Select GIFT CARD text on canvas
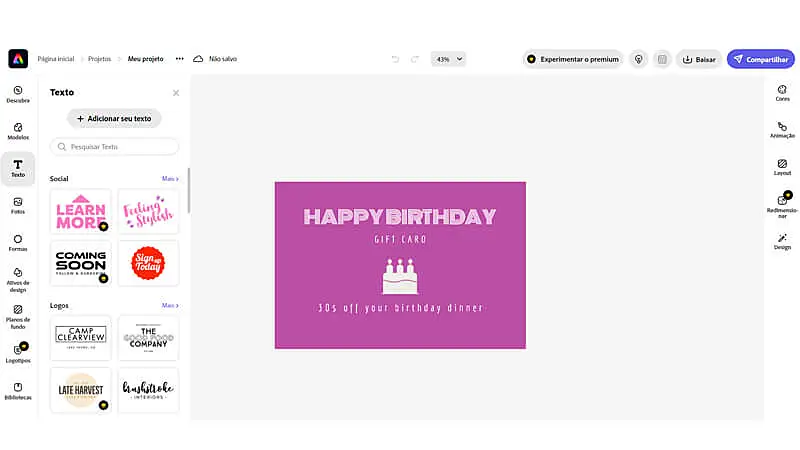Screen dimensions: 800x450 tap(400, 239)
